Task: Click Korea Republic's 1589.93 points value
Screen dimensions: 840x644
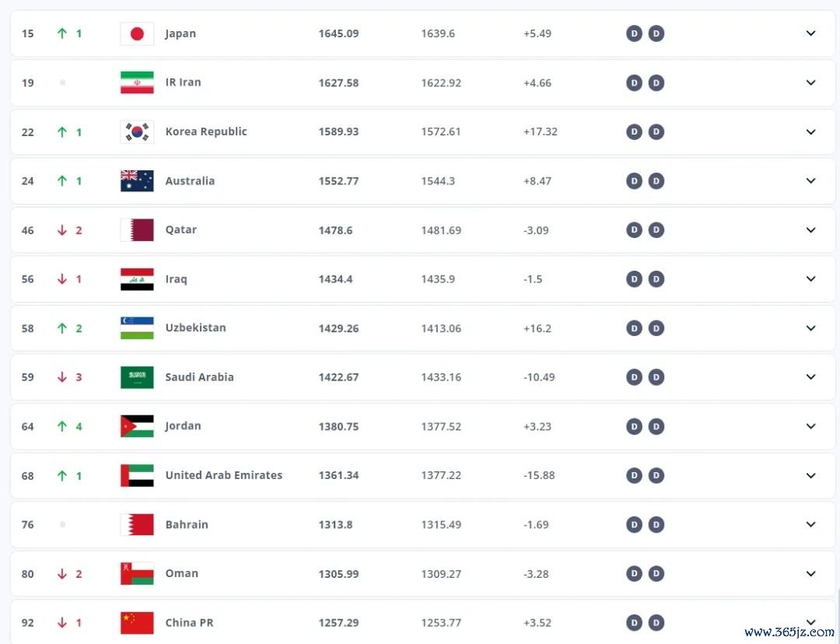Action: (338, 131)
